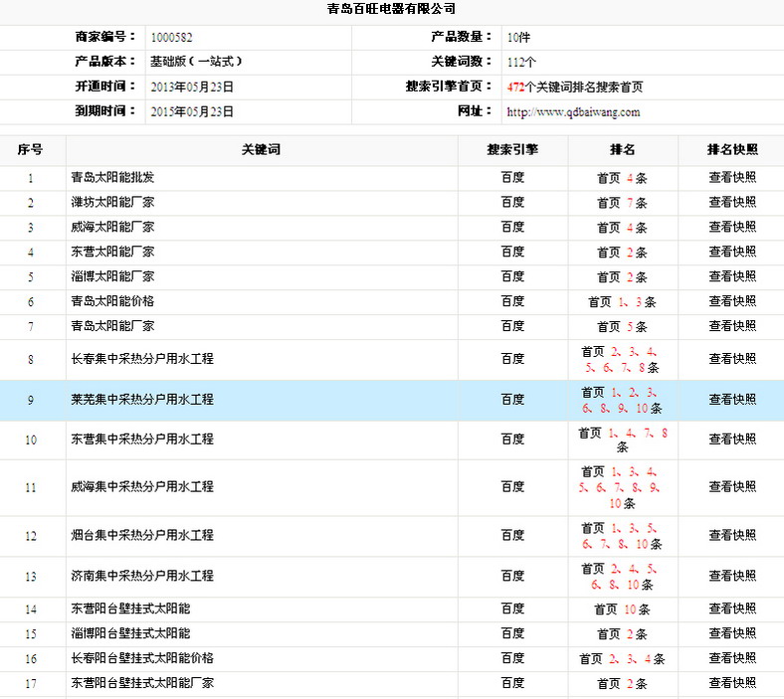Click 查看快照 in highlighted 莱芜 row
This screenshot has width=784, height=699.
pos(732,400)
